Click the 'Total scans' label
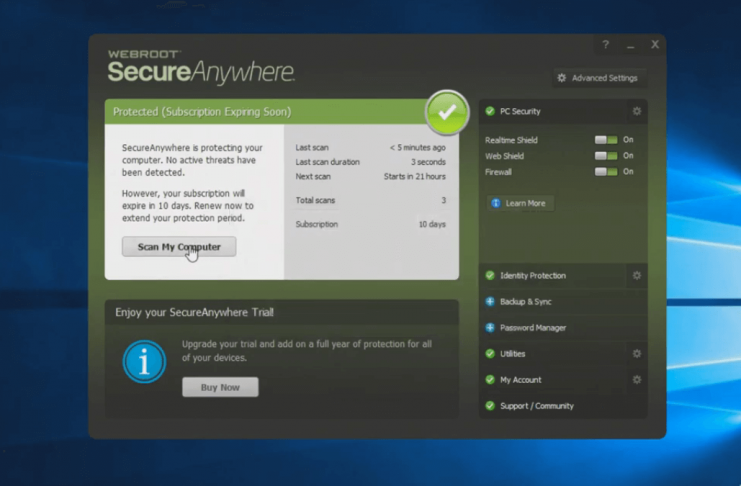Image resolution: width=741 pixels, height=486 pixels. [315, 200]
